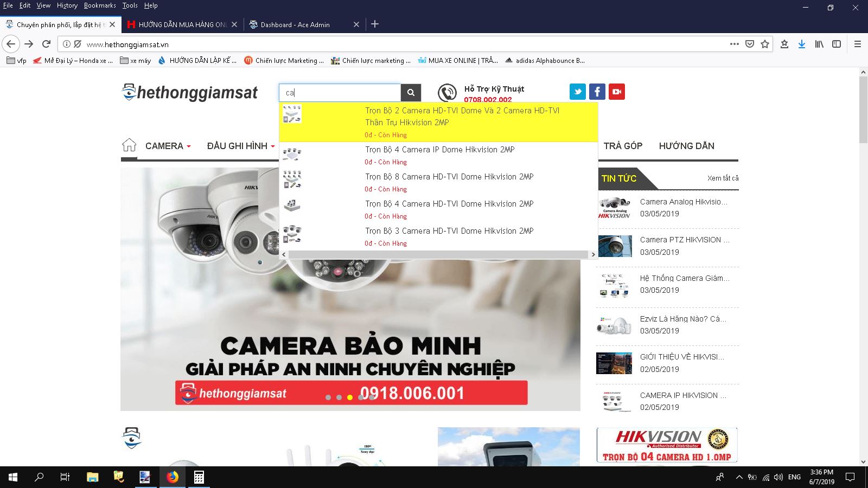This screenshot has width=868, height=488.
Task: Select suggestion Trọn Bộ 3 Camera HD-TVI Dome
Action: (438, 236)
